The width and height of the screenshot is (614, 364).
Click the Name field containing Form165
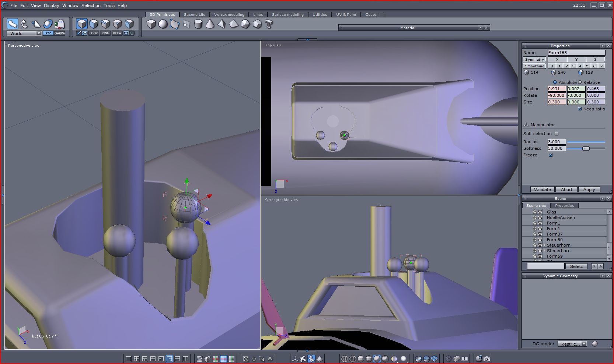(576, 53)
